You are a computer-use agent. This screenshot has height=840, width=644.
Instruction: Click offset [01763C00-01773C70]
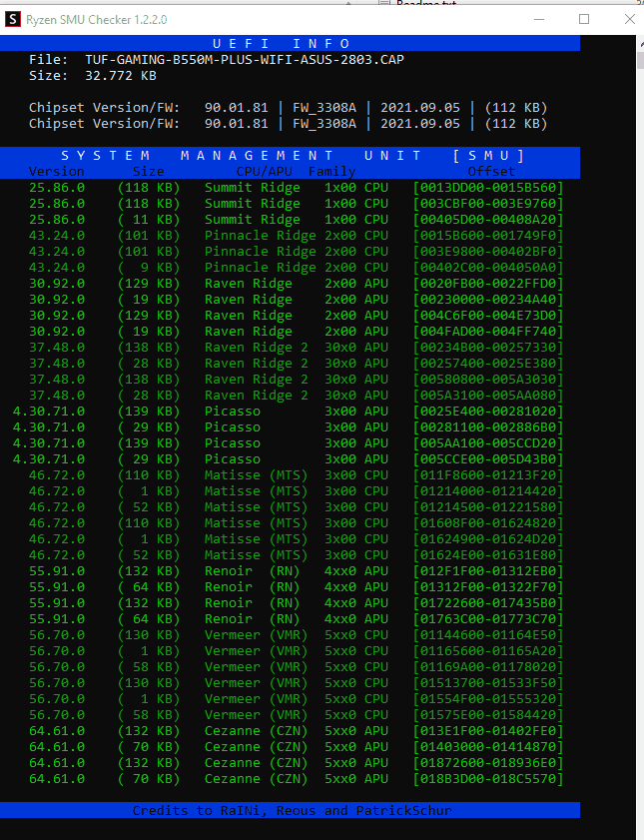point(487,619)
